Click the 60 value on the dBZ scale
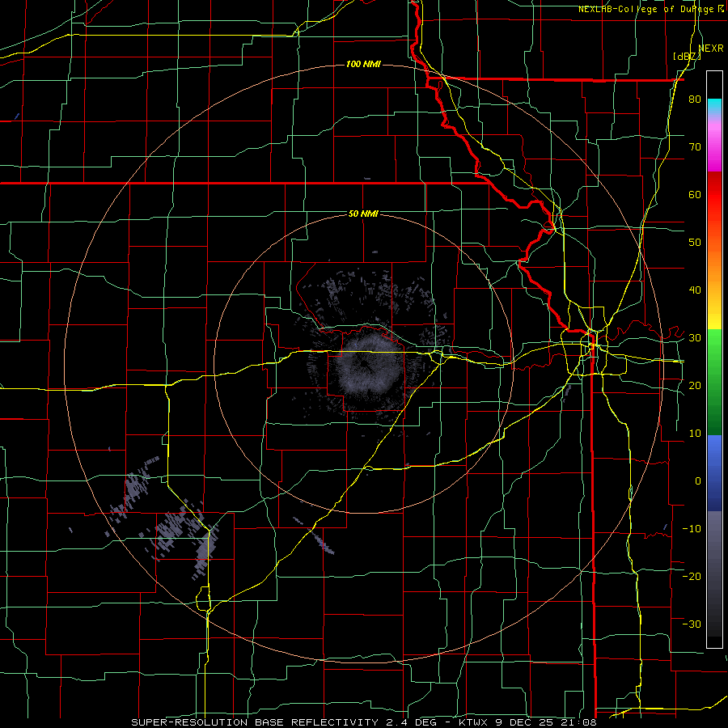The image size is (728, 728). click(695, 194)
